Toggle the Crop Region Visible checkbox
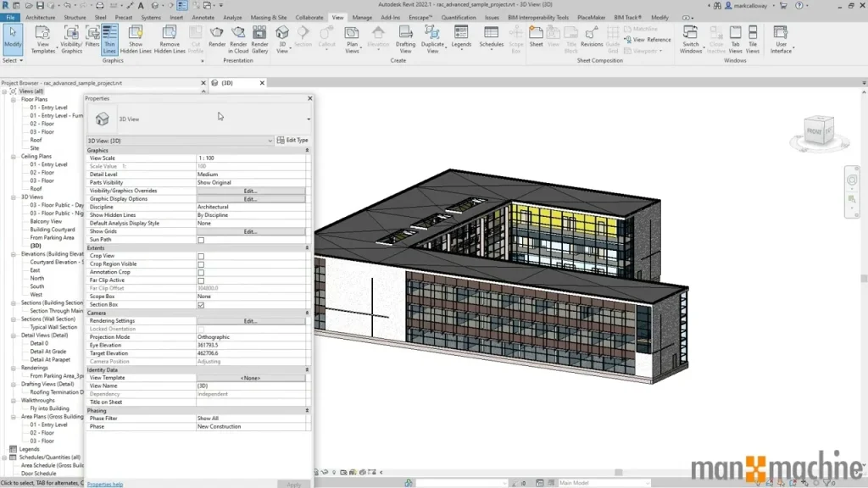Viewport: 868px width, 488px height. (201, 264)
